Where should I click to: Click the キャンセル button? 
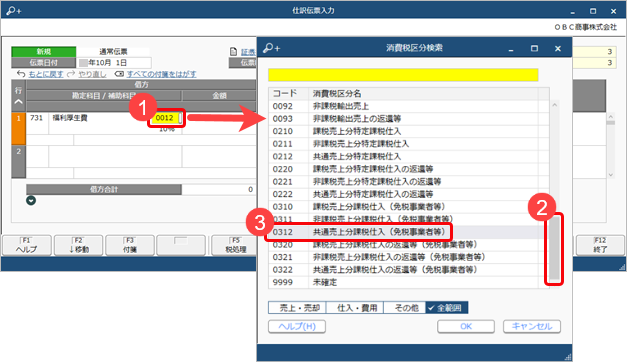click(532, 326)
